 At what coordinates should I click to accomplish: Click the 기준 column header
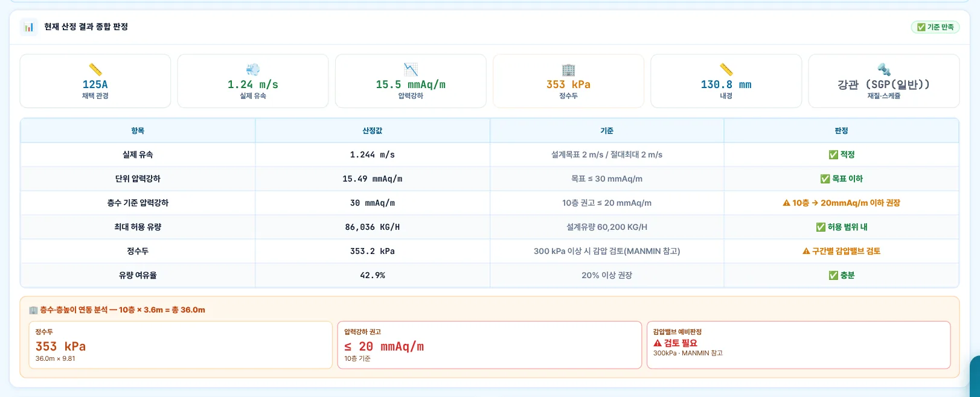pos(607,131)
